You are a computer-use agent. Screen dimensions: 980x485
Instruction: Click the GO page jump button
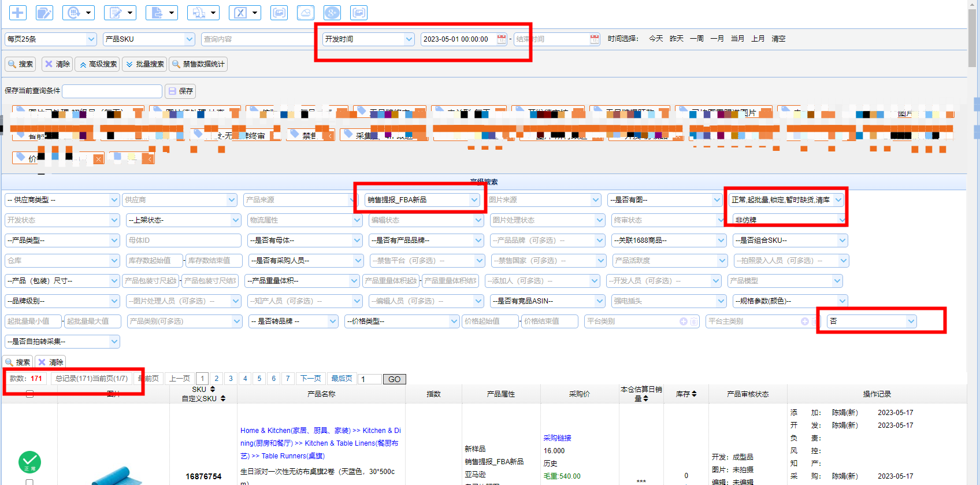click(x=395, y=379)
